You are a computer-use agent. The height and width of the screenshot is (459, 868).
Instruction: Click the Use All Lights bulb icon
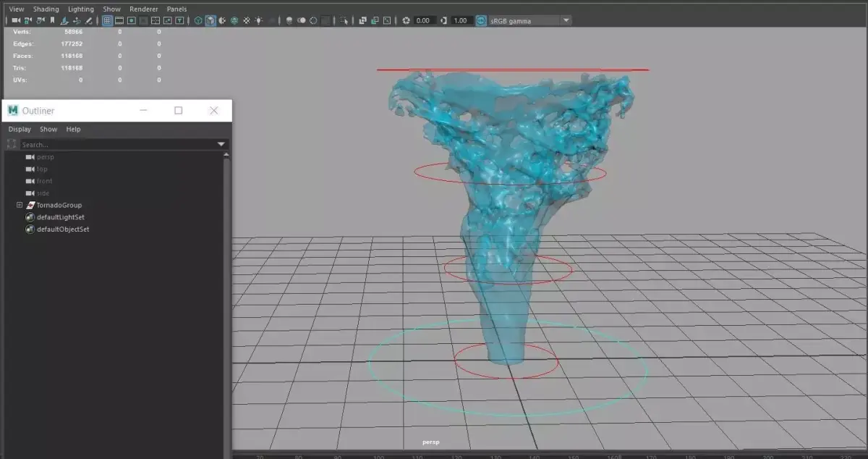(258, 20)
